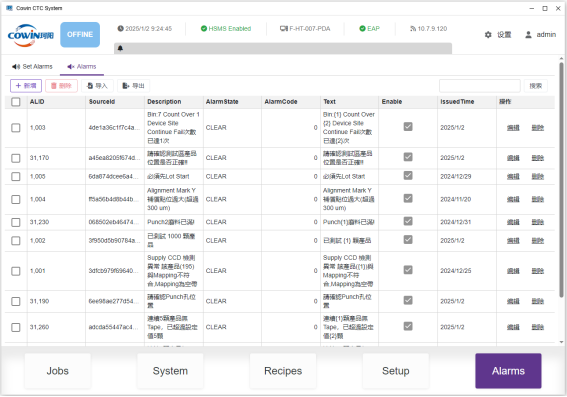Check the row checkbox for ALID 1,003

click(x=16, y=128)
